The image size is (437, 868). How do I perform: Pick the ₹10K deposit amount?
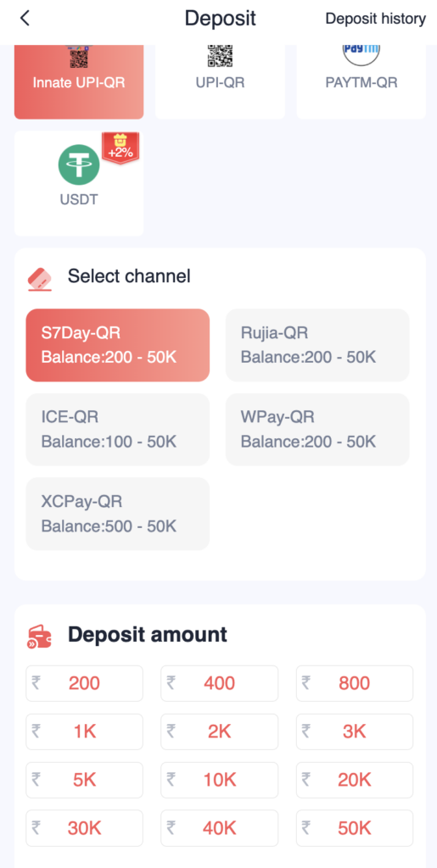(219, 780)
